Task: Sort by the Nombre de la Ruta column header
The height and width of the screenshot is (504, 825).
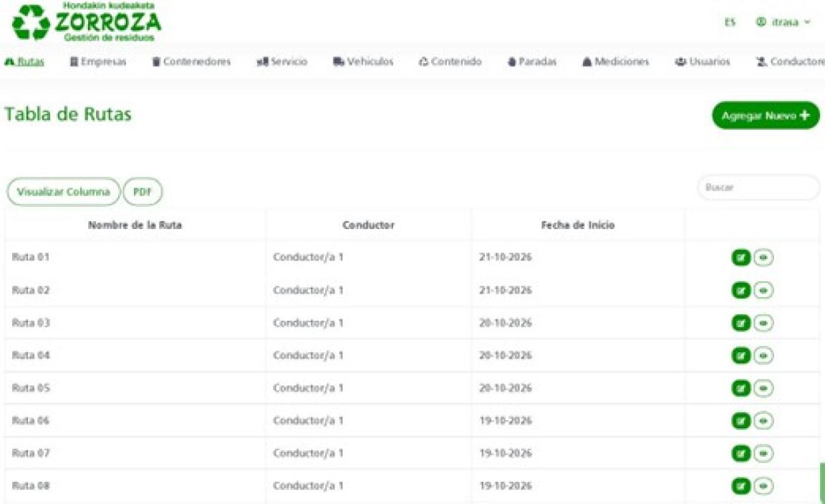Action: pyautogui.click(x=135, y=226)
